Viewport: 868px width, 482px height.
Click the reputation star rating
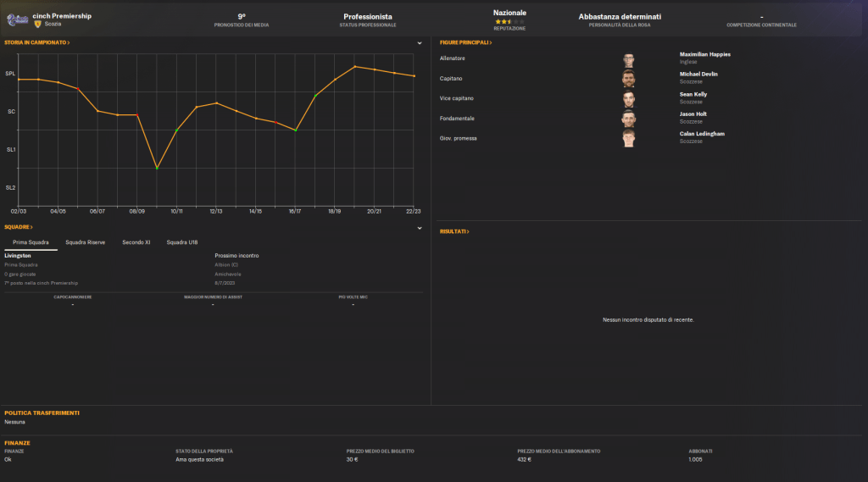coord(509,21)
